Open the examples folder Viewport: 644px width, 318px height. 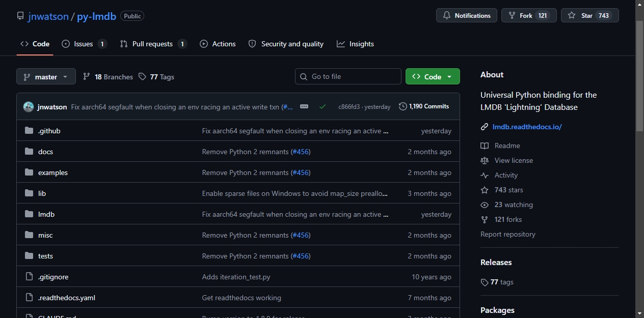click(53, 172)
